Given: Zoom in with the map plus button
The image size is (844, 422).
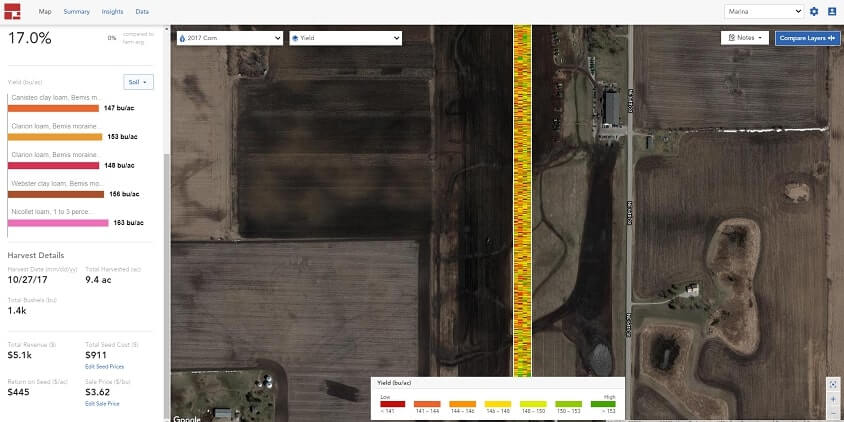Looking at the screenshot, I should (833, 399).
